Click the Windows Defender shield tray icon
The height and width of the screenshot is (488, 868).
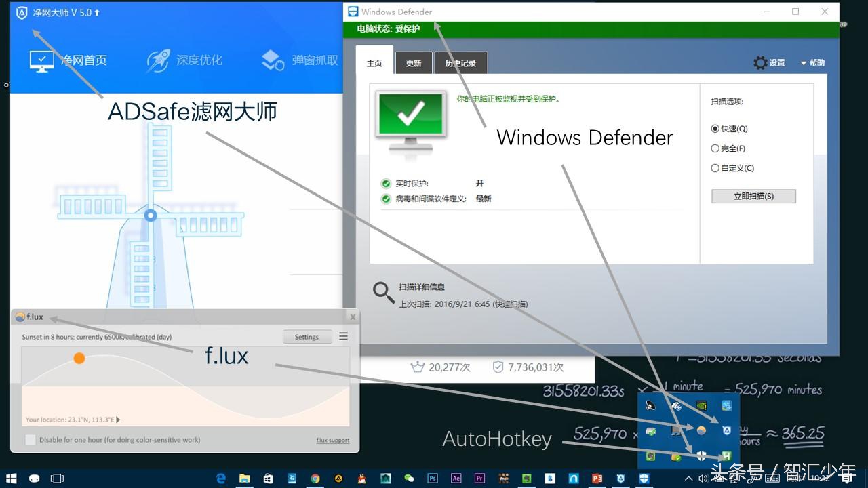[701, 456]
